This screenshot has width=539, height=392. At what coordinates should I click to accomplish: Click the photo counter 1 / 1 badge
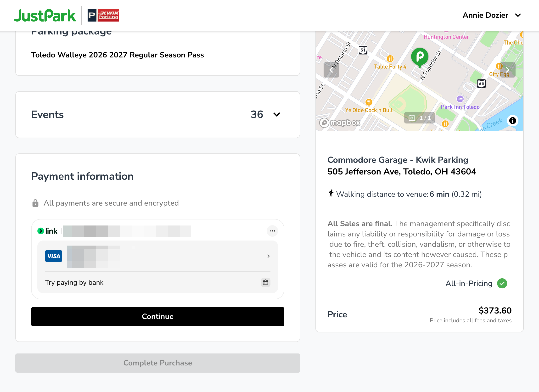pyautogui.click(x=420, y=118)
